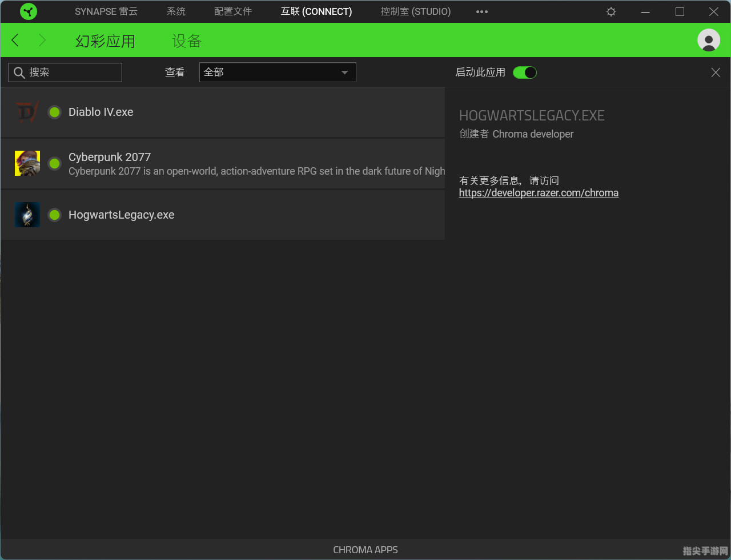The height and width of the screenshot is (560, 731).
Task: Select the HogwartsLegacy.exe row
Action: pyautogui.click(x=223, y=215)
